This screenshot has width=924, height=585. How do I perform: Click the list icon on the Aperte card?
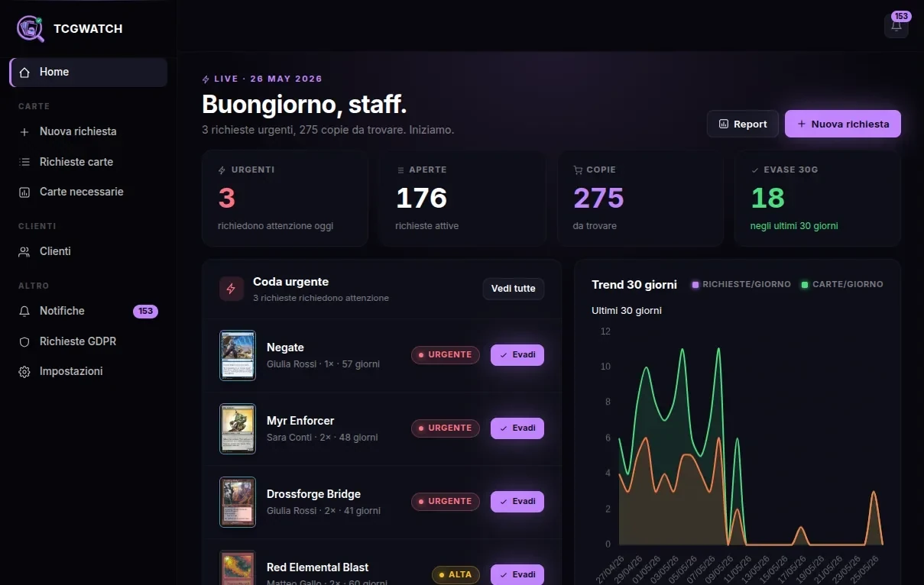(400, 170)
